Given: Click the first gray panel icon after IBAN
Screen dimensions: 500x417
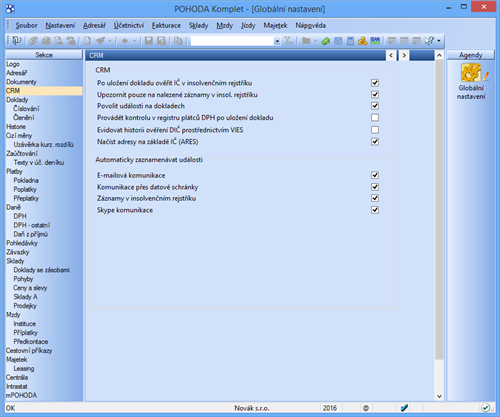Looking at the screenshot, I should tap(392, 41).
